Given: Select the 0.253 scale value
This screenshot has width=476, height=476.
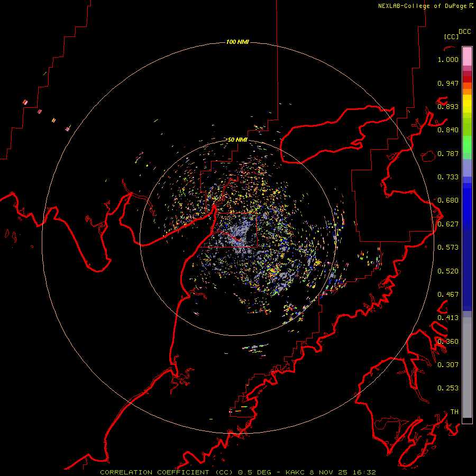Looking at the screenshot, I should tap(448, 388).
